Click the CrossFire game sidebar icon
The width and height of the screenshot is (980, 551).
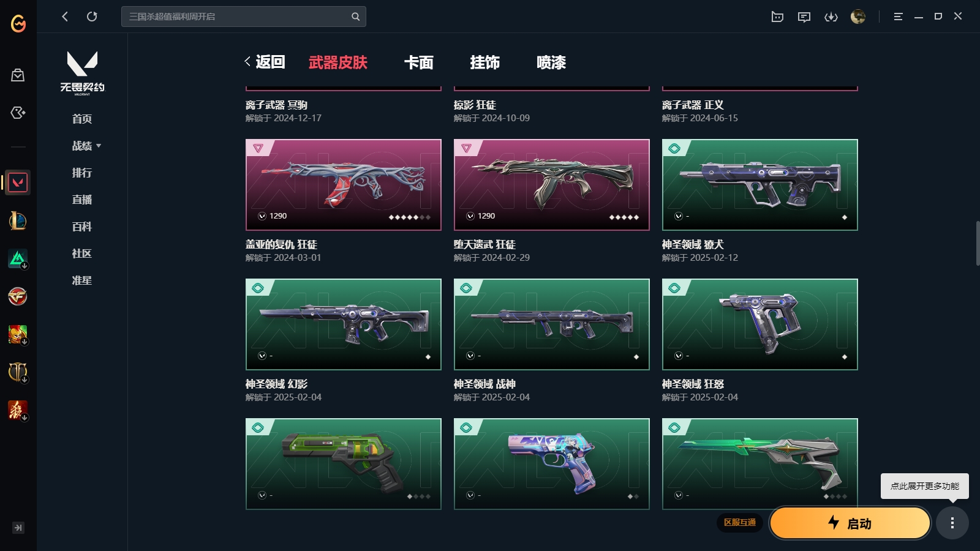click(18, 296)
